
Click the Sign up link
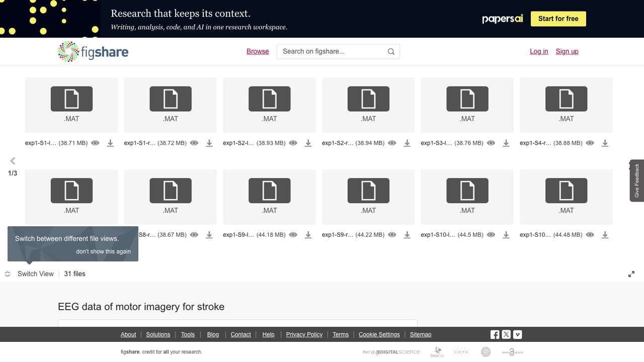tap(567, 51)
